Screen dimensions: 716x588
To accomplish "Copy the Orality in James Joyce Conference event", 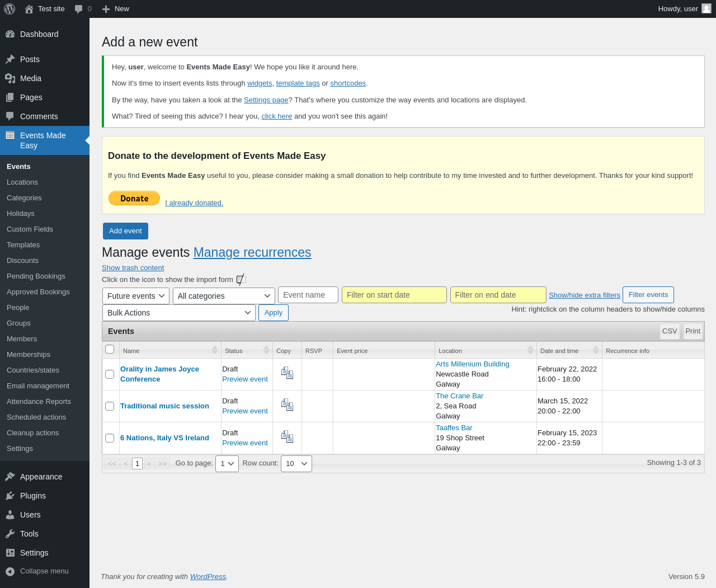I will [x=287, y=373].
